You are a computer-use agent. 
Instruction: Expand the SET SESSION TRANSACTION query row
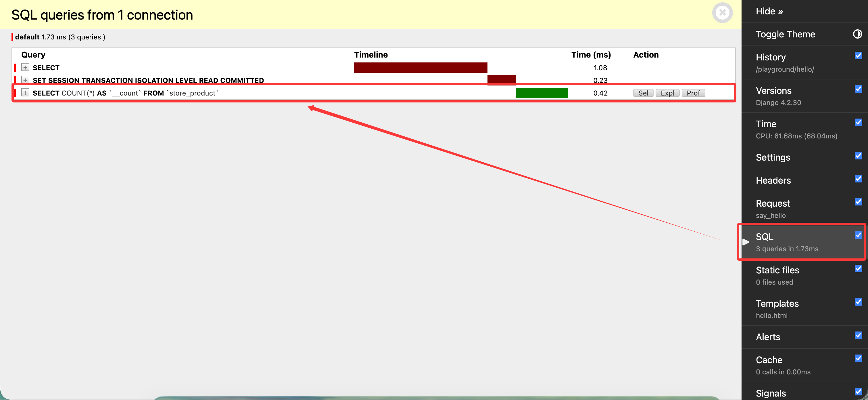(x=25, y=80)
